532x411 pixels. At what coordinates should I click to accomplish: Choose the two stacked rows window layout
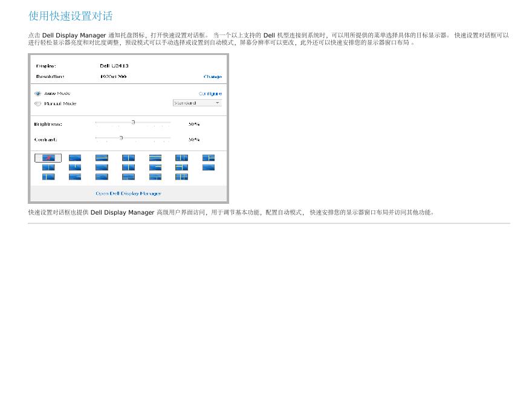pos(102,158)
